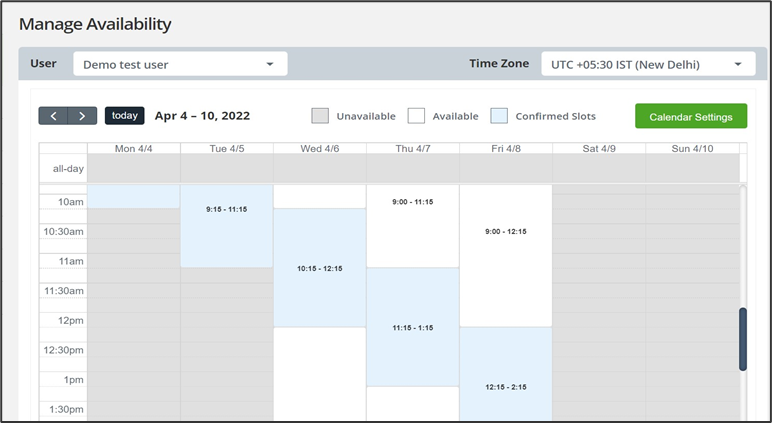The height and width of the screenshot is (423, 772).
Task: Click the Confirmed Slots blue swatch
Action: (x=499, y=116)
